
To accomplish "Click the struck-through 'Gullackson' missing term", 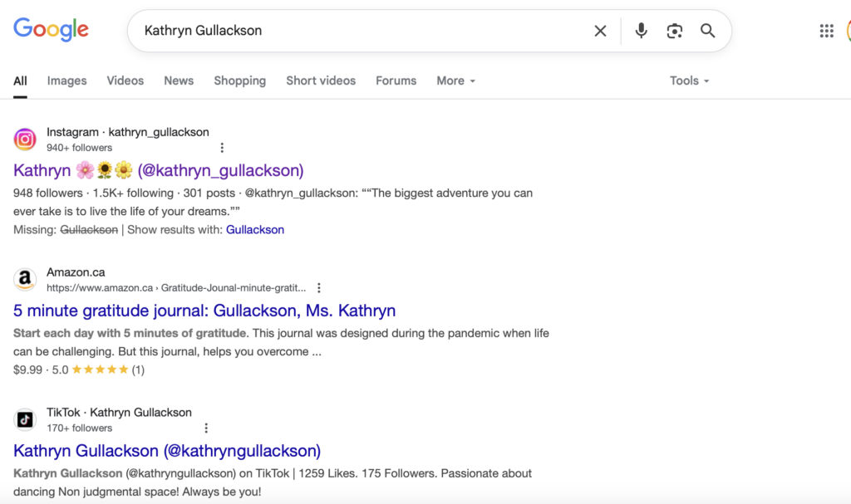I will [89, 230].
